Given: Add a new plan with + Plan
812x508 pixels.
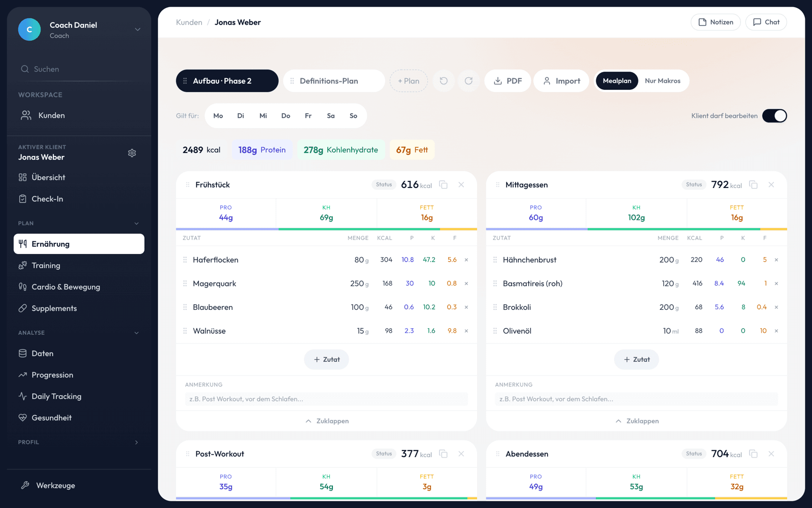Looking at the screenshot, I should coord(409,81).
